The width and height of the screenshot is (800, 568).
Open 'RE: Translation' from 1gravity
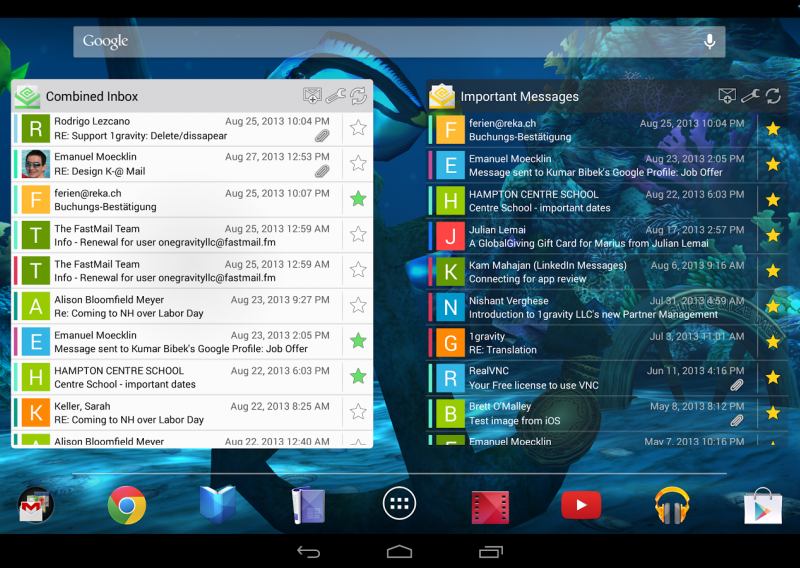[x=503, y=350]
